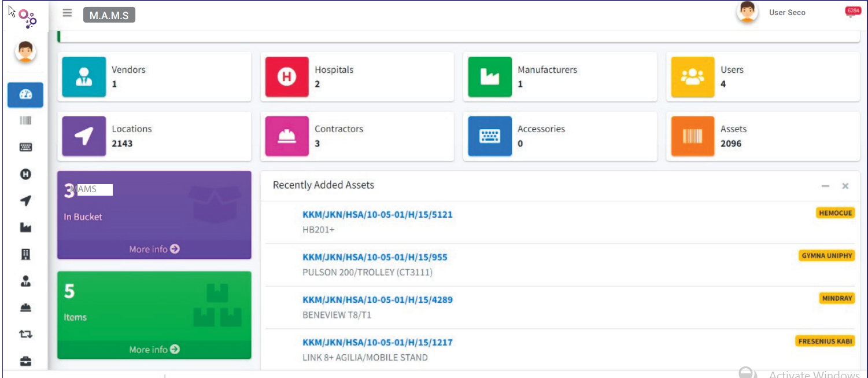Click the yellow MINDRAY manufacturer tag
The image size is (868, 378).
[836, 298]
